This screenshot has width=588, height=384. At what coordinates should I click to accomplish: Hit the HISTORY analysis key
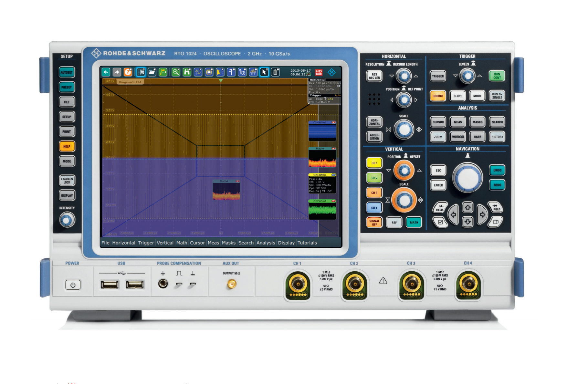click(x=497, y=137)
